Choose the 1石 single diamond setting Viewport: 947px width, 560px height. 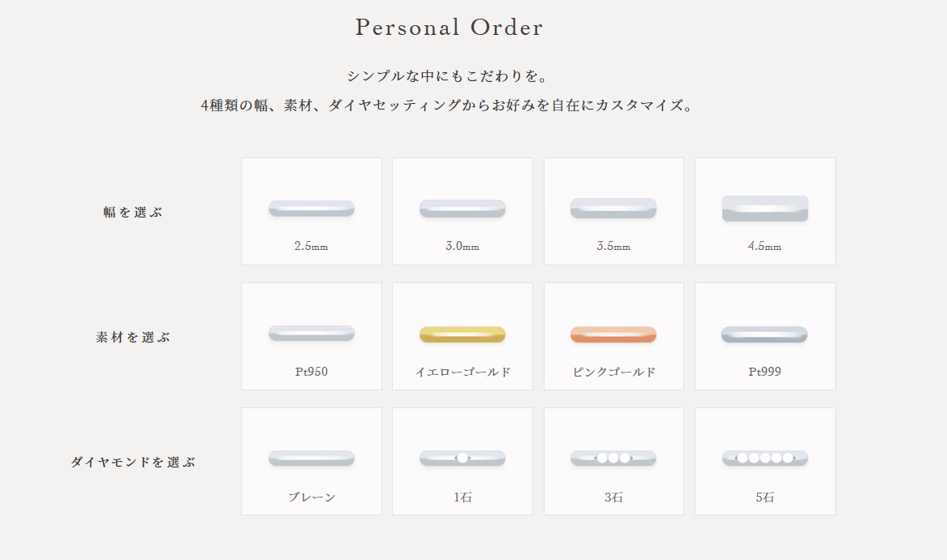(x=462, y=462)
